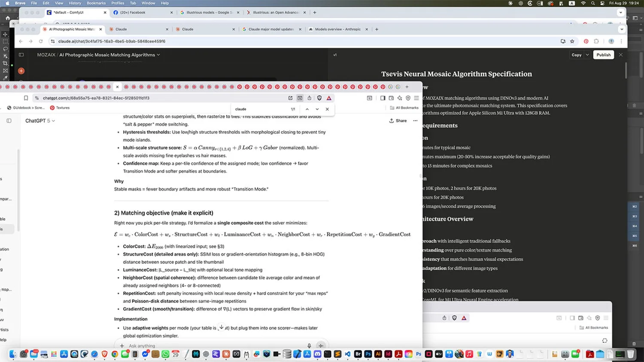The image size is (644, 362).
Task: Open the Brave Wallet icon in ChatGPT window
Action: pyautogui.click(x=391, y=98)
